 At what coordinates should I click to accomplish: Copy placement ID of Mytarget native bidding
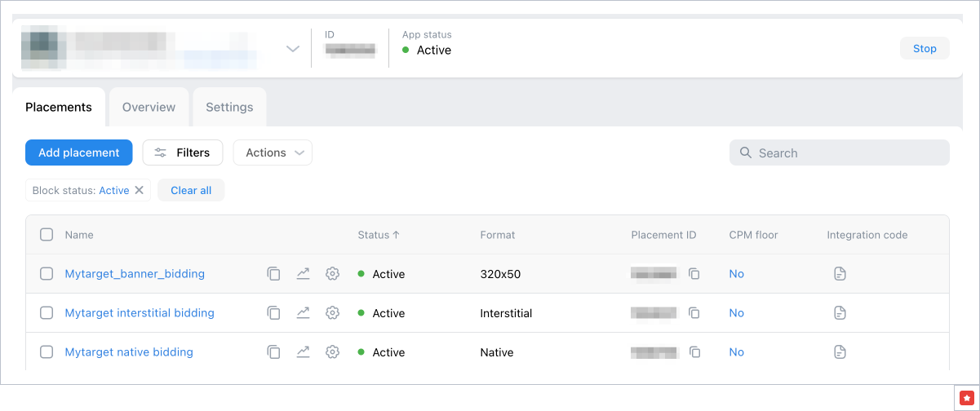click(x=694, y=352)
